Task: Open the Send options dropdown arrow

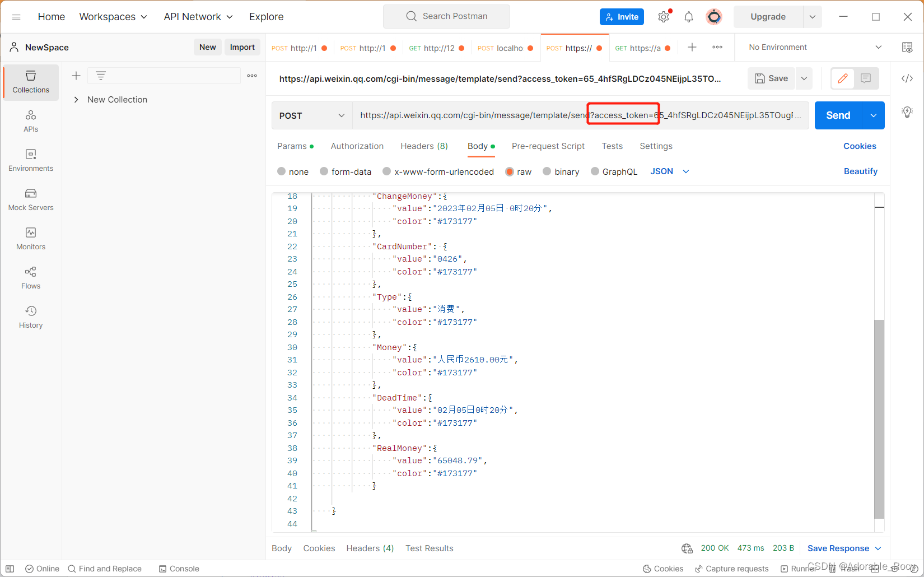Action: tap(874, 115)
